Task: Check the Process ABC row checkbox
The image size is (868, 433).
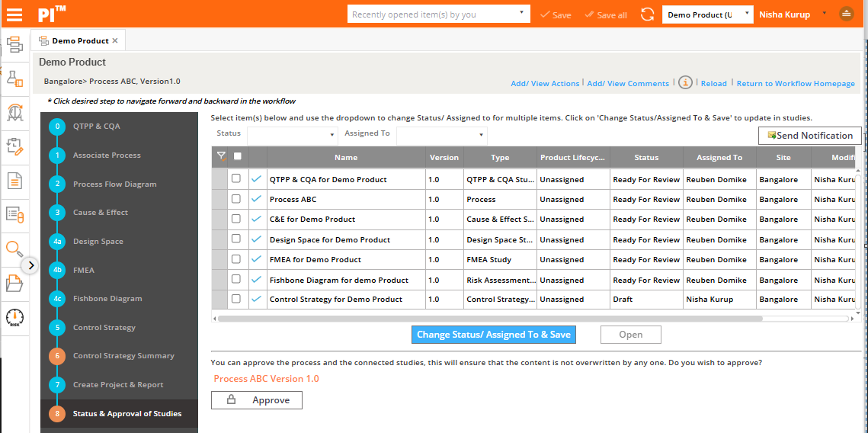Action: tap(235, 198)
